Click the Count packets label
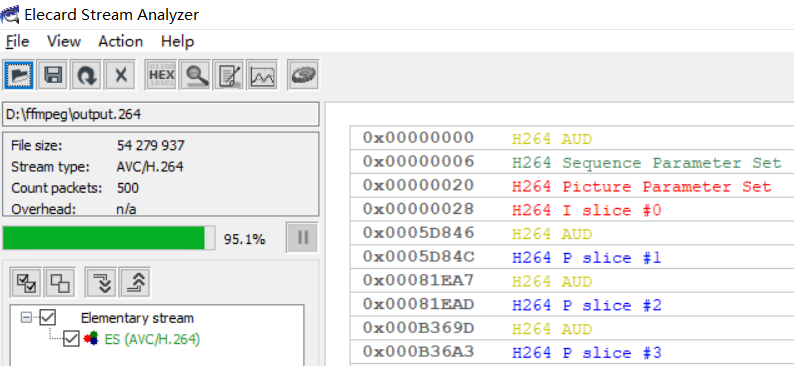Viewport: 794px width, 366px height. (x=57, y=188)
